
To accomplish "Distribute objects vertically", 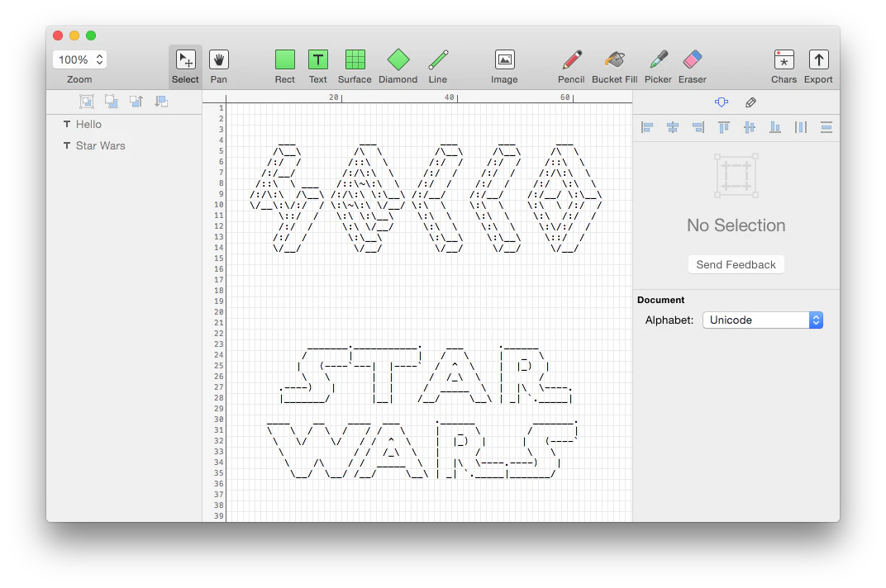I will coord(826,127).
